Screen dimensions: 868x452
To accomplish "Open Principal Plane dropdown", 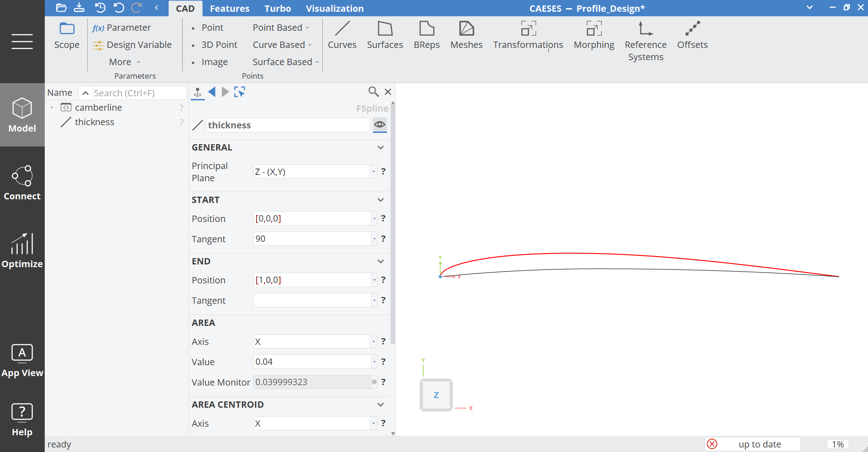I will [373, 172].
